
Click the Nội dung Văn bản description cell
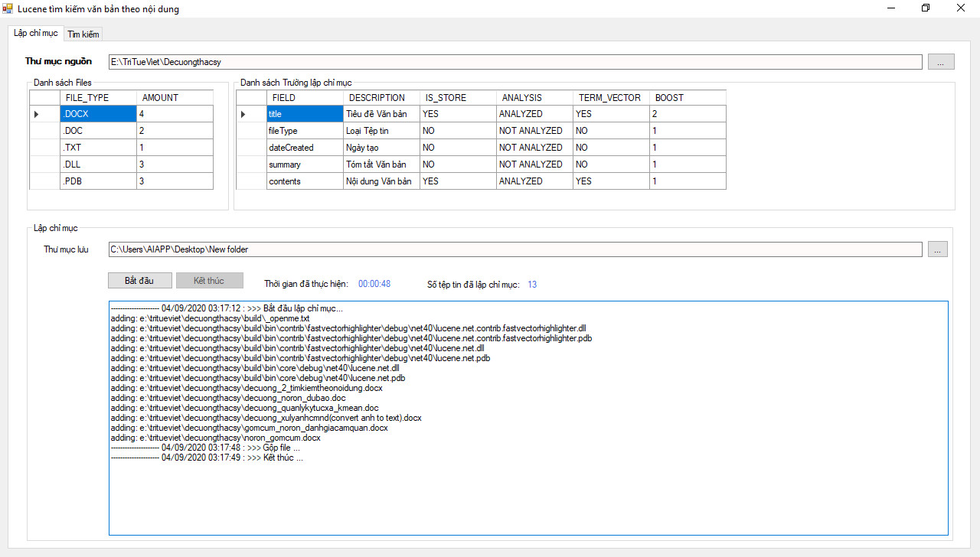coord(382,181)
